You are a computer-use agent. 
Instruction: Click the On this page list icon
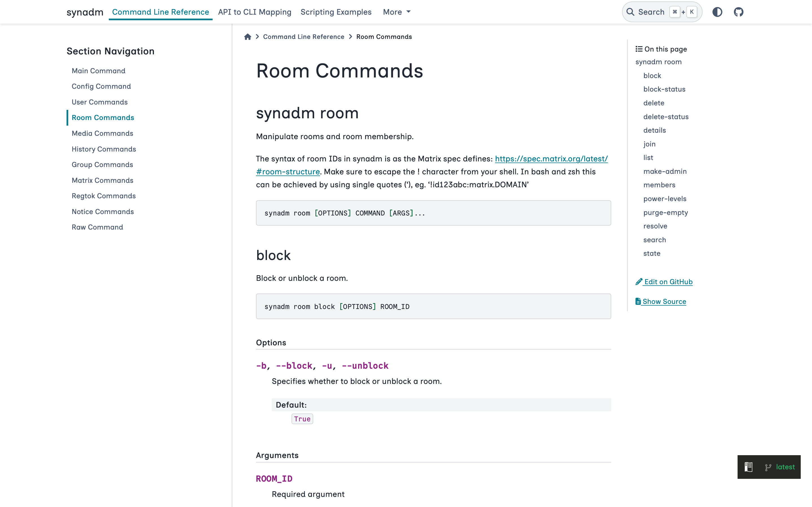coord(639,49)
